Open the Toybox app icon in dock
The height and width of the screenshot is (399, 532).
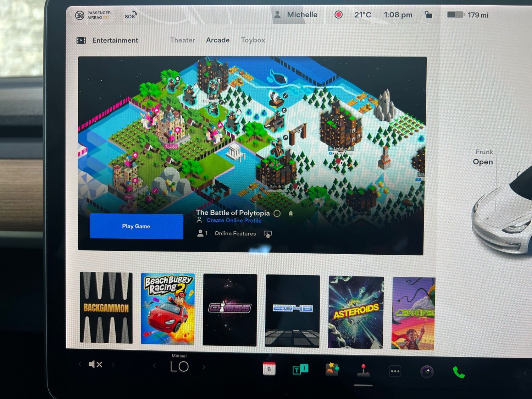(x=332, y=370)
